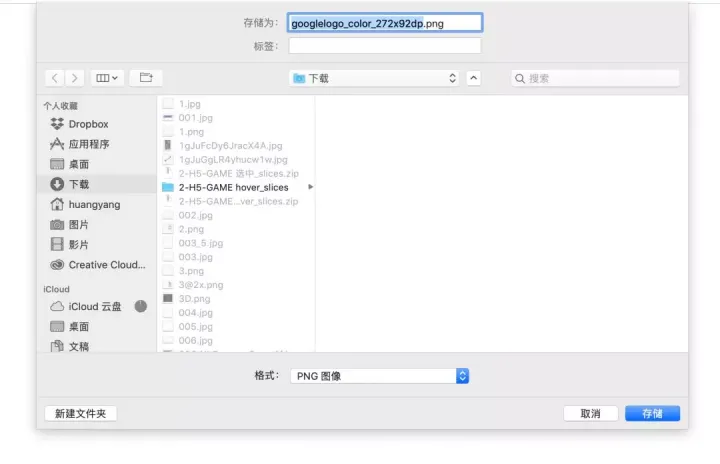This screenshot has height=464, width=720.
Task: Select 文稿 in the sidebar
Action: (97, 346)
